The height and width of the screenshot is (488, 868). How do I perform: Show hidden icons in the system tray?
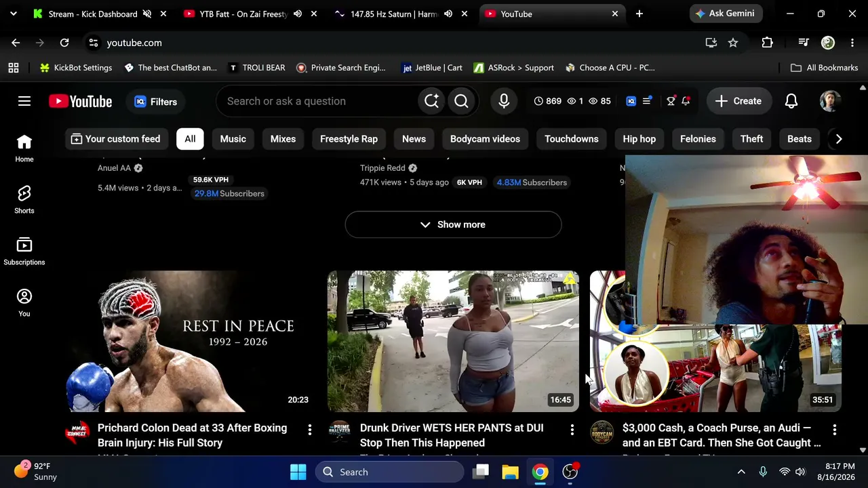[741, 472]
